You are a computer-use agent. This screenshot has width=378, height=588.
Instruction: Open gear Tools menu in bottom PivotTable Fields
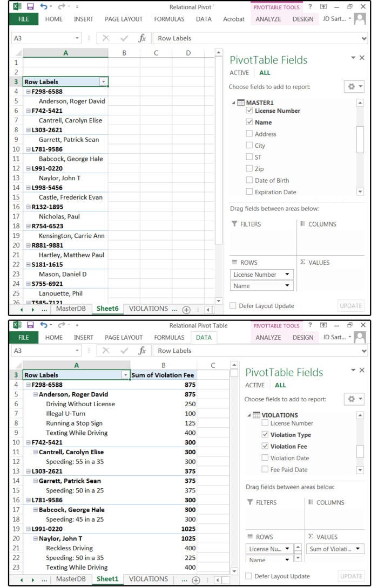[x=354, y=399]
